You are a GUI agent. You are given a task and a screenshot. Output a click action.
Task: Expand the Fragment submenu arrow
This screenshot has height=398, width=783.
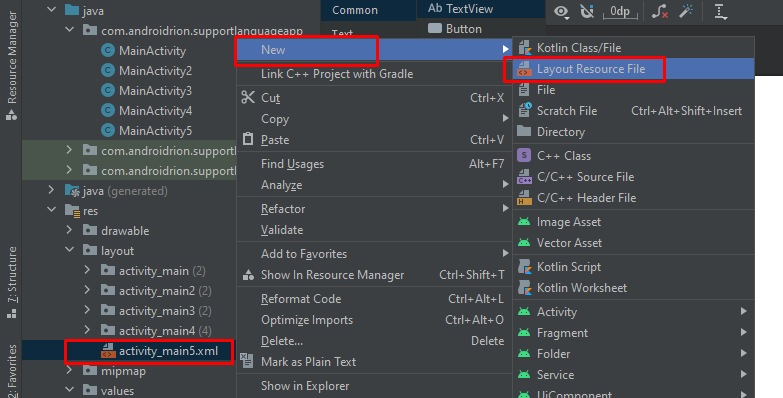[x=744, y=332]
